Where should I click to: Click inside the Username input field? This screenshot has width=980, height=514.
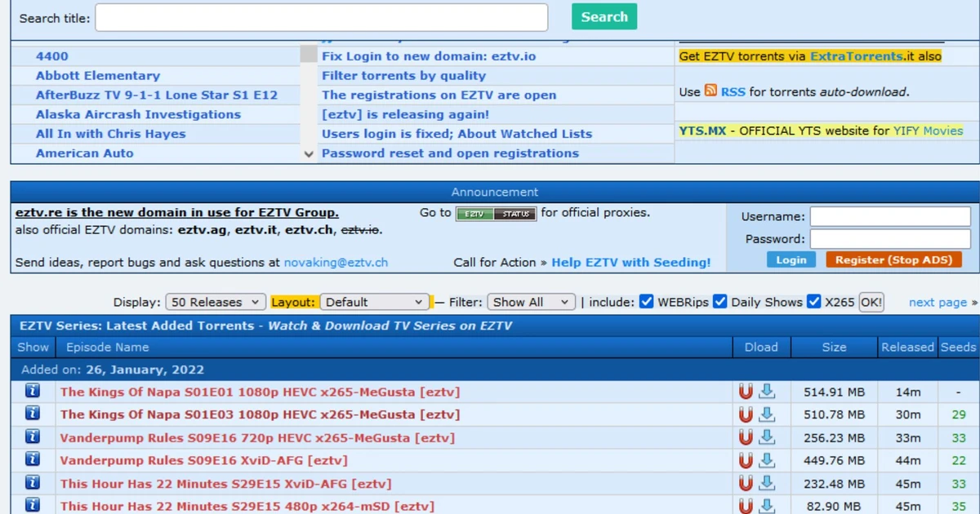889,216
